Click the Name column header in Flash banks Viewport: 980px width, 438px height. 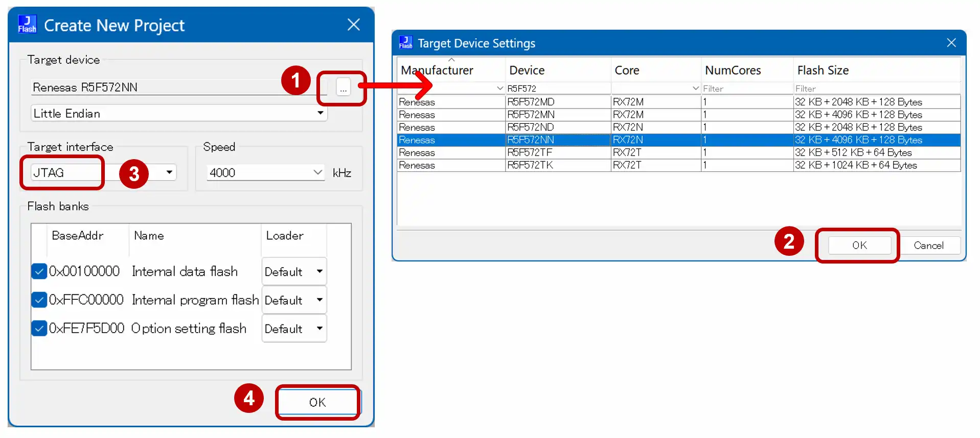click(149, 235)
